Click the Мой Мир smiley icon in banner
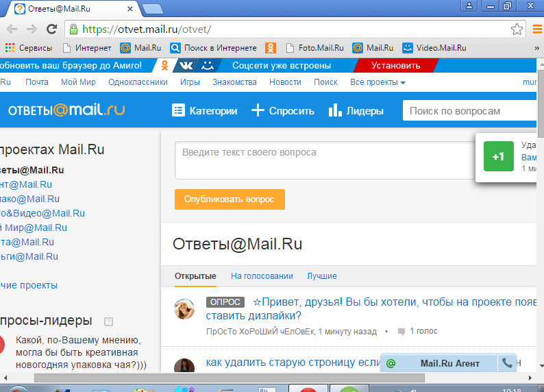Viewport: 544px width, 392px height. point(208,66)
